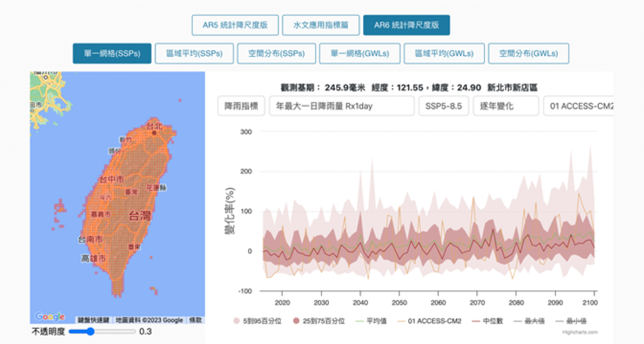Open the 年最大一日降雨量 Rx1day dropdown

341,106
